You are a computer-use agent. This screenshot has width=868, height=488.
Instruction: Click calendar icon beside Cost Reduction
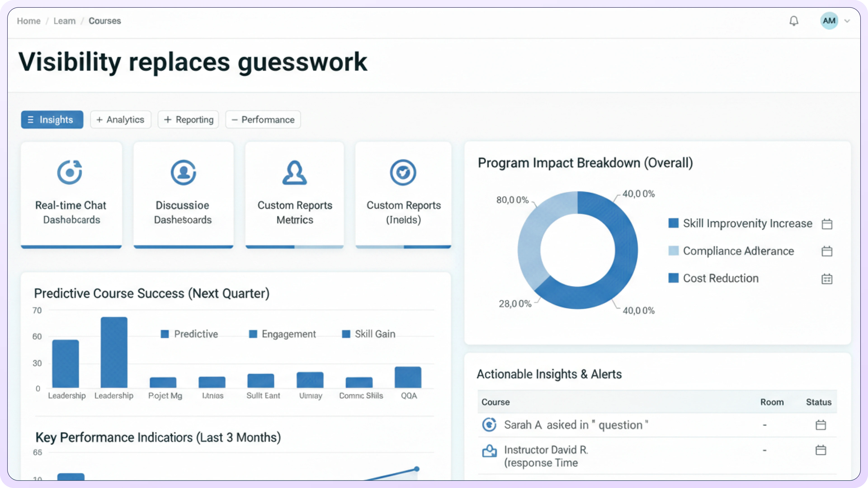827,279
